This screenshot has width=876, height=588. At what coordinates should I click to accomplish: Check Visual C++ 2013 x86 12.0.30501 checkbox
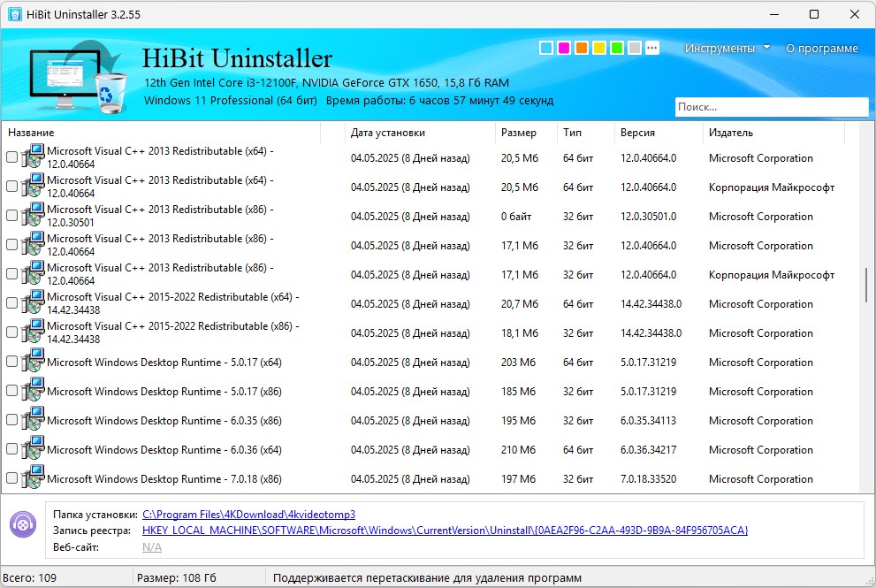pos(11,216)
